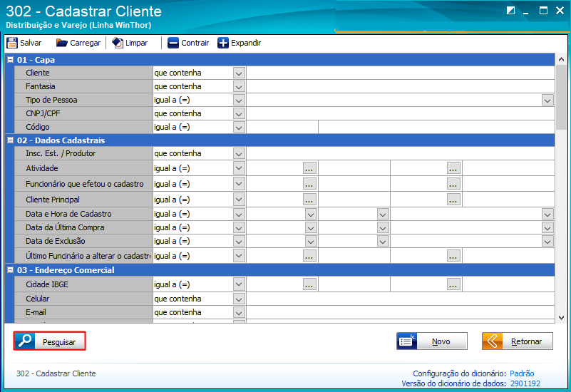The width and height of the screenshot is (571, 392).
Task: Open the CNPJ/CPF operator dropdown
Action: coord(239,113)
